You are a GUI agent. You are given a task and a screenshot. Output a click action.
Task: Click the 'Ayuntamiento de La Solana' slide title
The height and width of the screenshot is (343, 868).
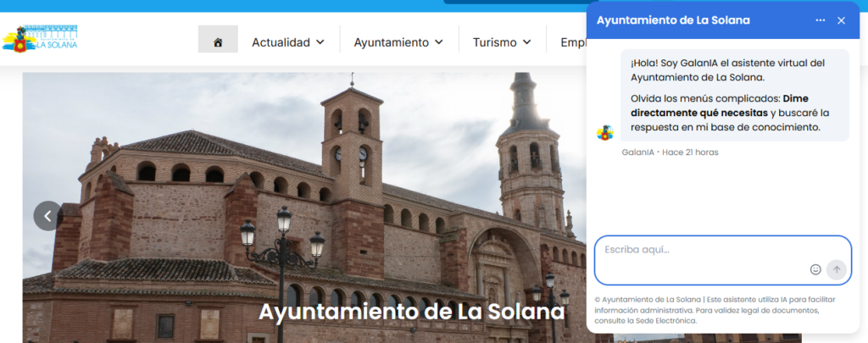click(411, 312)
